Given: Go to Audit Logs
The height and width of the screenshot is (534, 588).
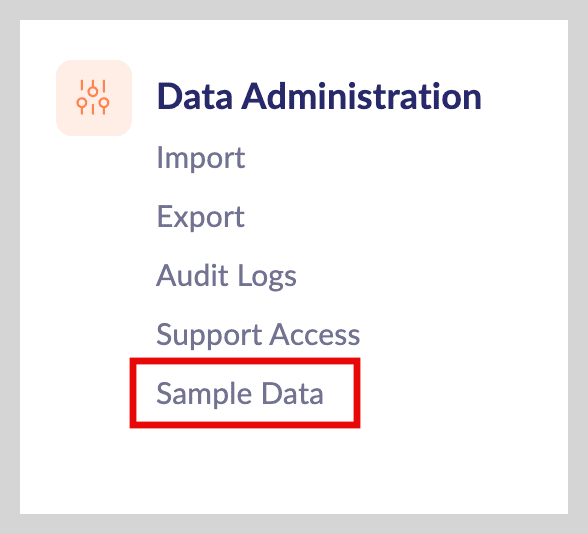Looking at the screenshot, I should click(x=226, y=276).
